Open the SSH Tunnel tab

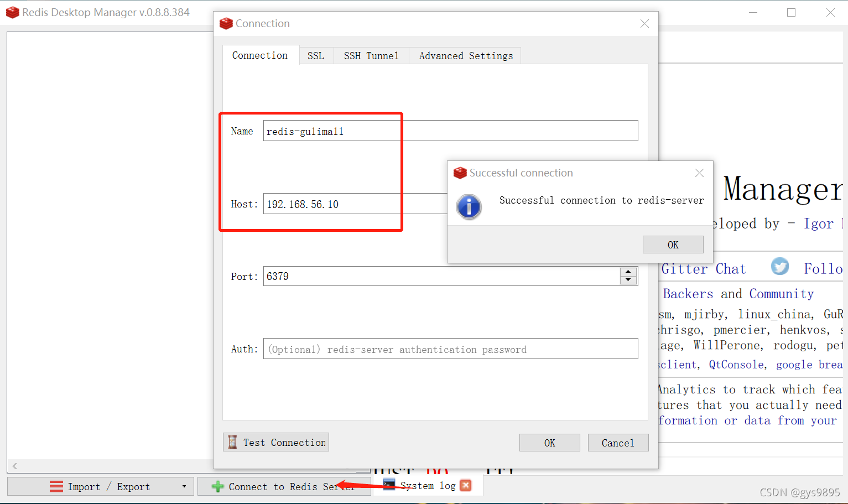[371, 56]
